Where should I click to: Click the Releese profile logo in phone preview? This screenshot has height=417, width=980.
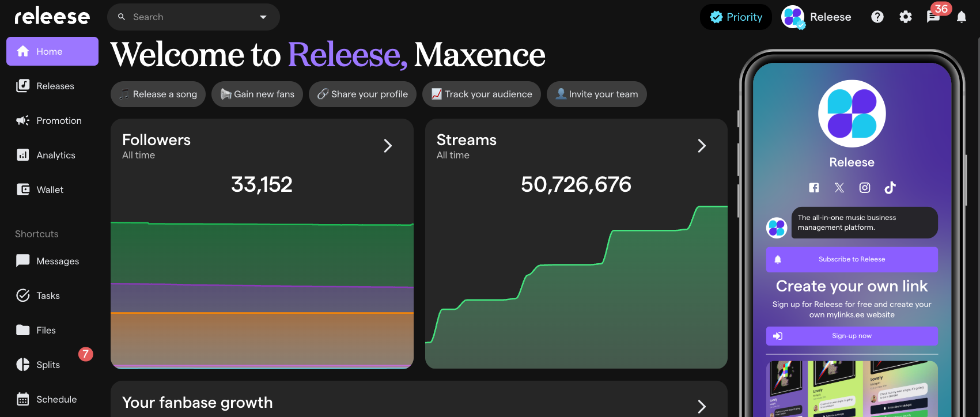[x=852, y=113]
